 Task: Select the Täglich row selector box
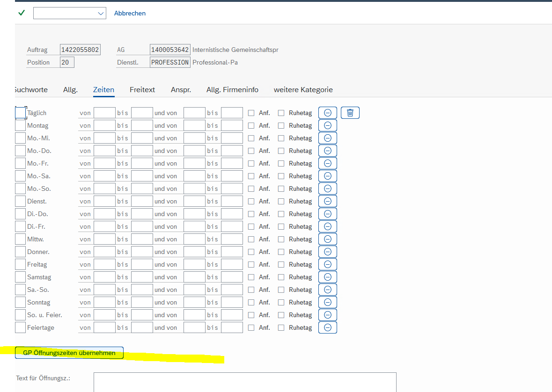pos(21,113)
